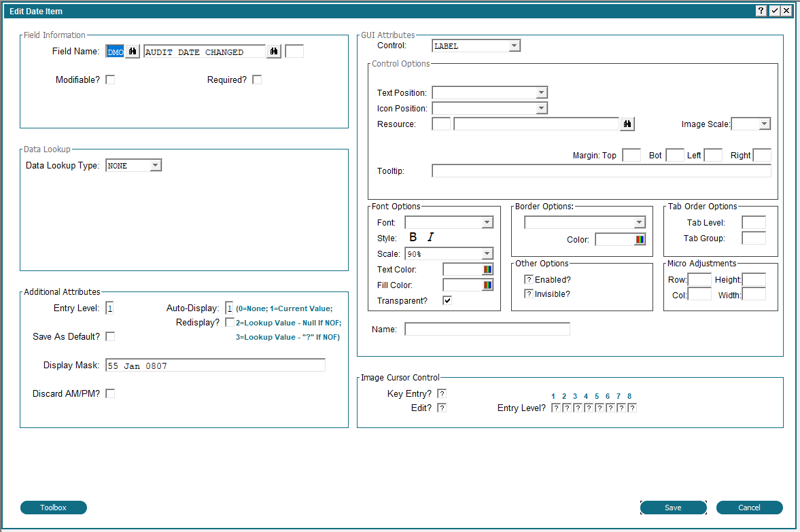
Task: Click the Margin Top input
Action: (631, 155)
